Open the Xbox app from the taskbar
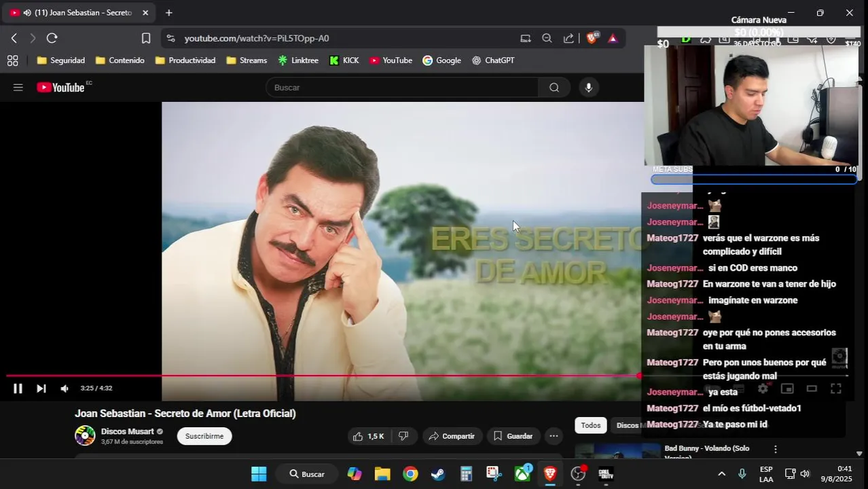This screenshot has height=489, width=868. coord(522,474)
